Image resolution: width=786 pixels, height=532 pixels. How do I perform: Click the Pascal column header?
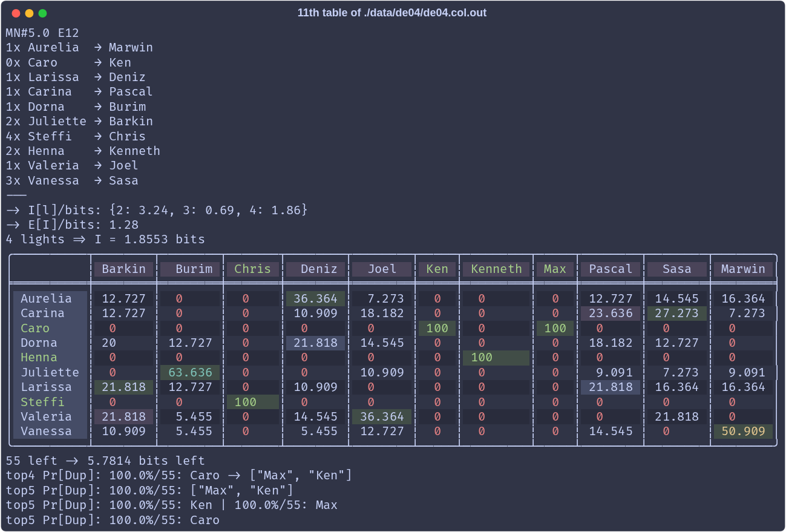(611, 269)
